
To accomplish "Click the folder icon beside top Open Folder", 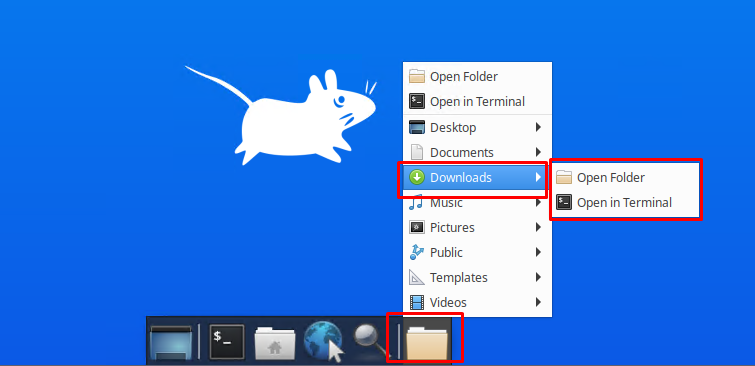I will [x=417, y=77].
